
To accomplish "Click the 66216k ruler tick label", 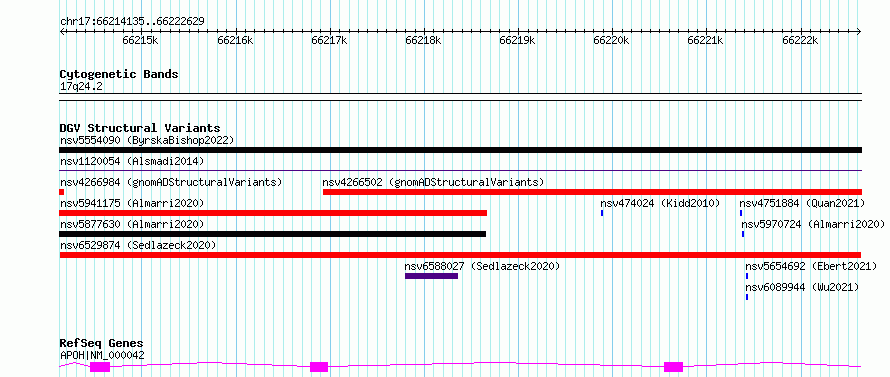I will tap(235, 40).
